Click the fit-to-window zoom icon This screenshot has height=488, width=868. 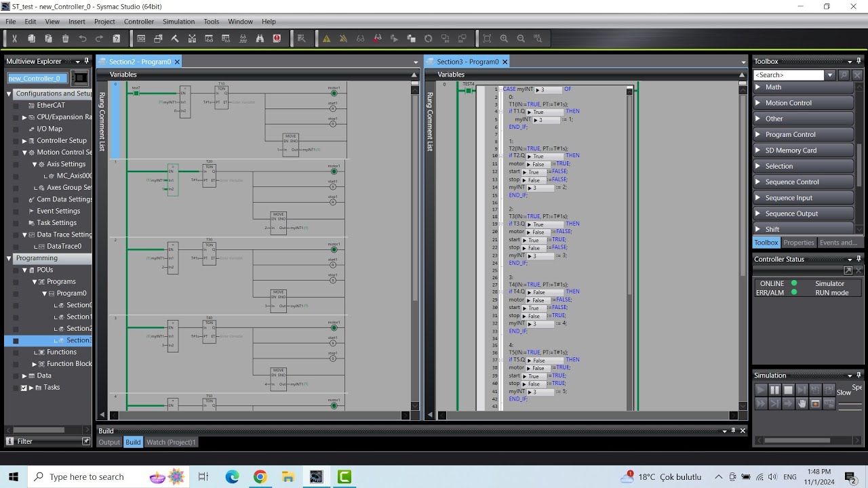487,39
